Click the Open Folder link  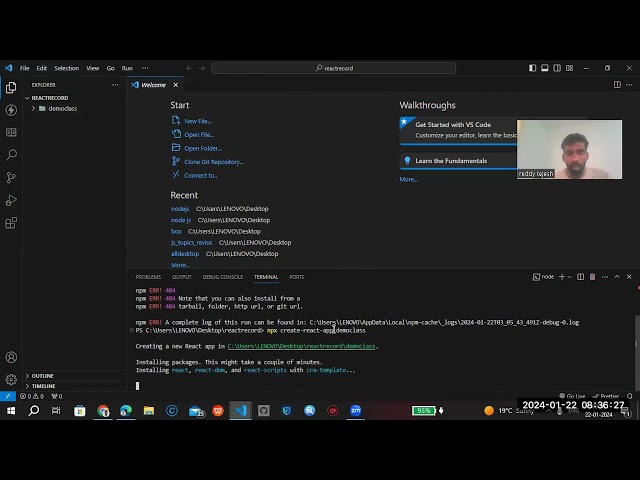[203, 149]
